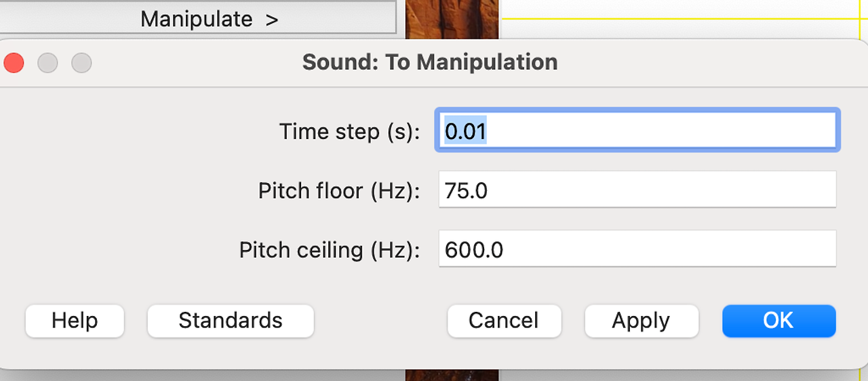Click the Time step (s): label
The height and width of the screenshot is (381, 868).
point(350,131)
